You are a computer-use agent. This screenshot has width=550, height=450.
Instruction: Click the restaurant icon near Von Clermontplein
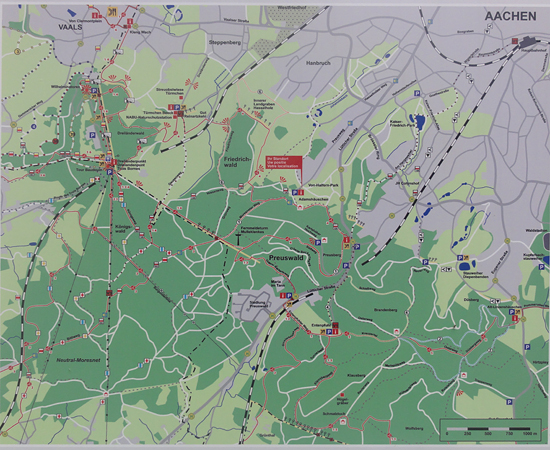point(113,13)
